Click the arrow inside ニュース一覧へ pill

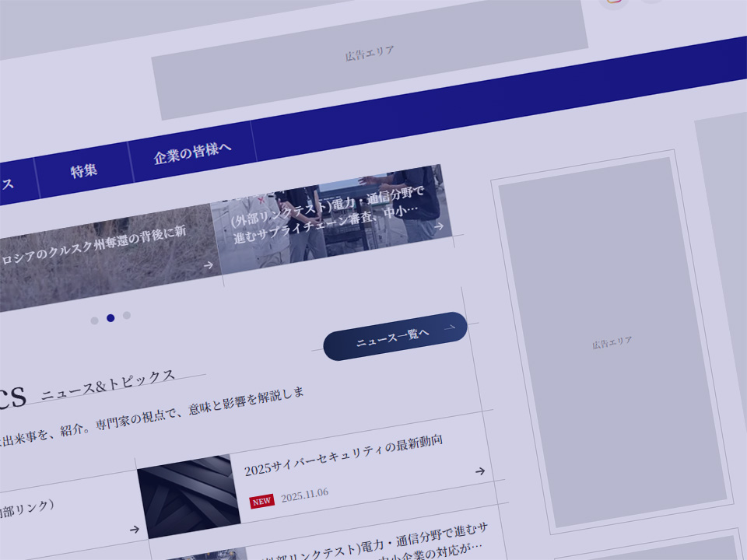[x=449, y=328]
